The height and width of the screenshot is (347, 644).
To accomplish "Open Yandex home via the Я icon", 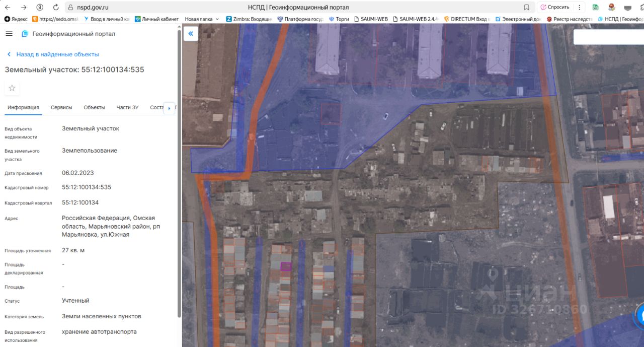I will (x=40, y=8).
